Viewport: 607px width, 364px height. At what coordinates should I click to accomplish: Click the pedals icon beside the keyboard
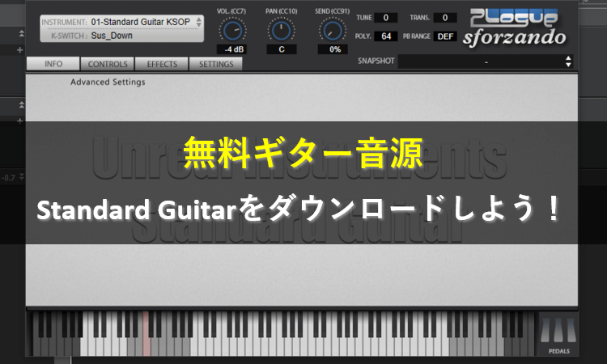558,333
